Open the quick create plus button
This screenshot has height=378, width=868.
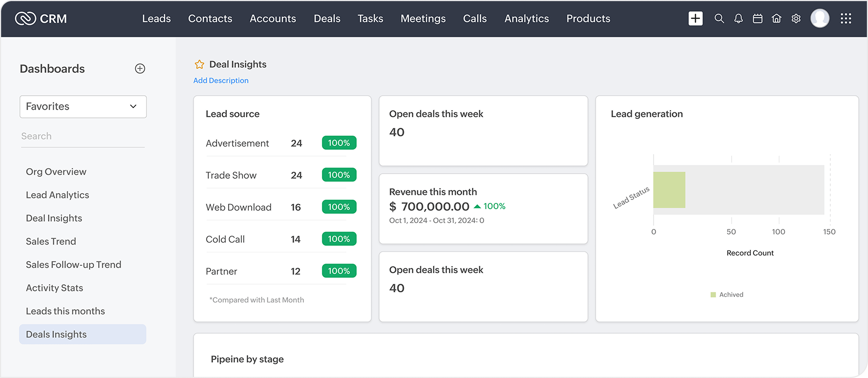[x=695, y=18]
